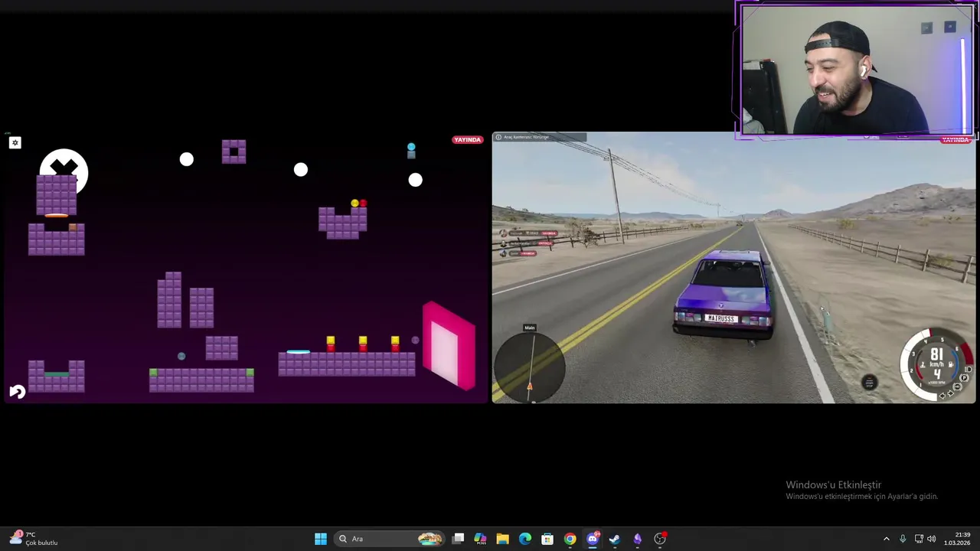Viewport: 980px width, 551px height.
Task: Click the white circle X close icon
Action: pos(64,171)
